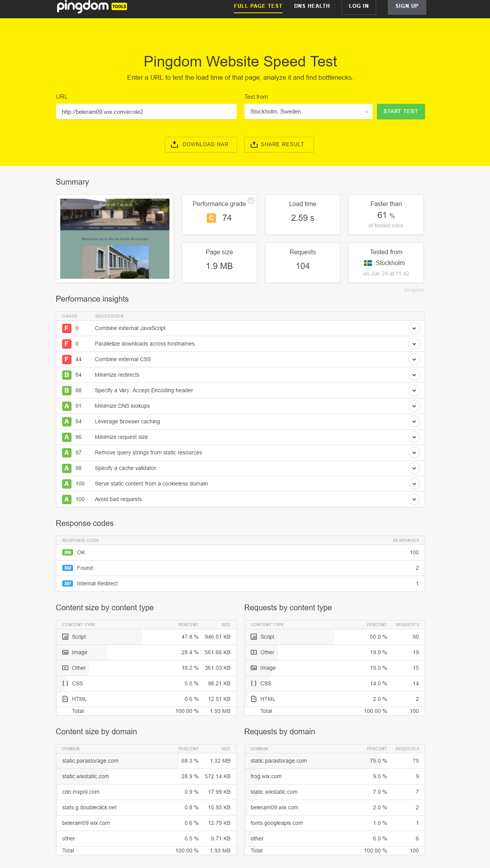Expand Specify a cache validator suggestion
Screen dimensions: 490x868
click(414, 468)
